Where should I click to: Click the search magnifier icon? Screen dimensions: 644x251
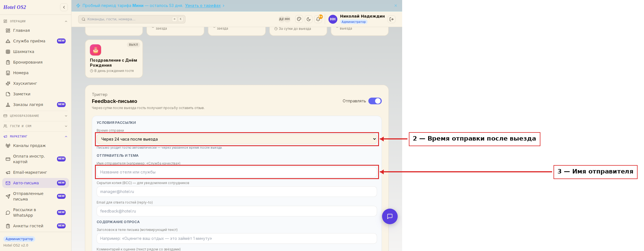84,19
